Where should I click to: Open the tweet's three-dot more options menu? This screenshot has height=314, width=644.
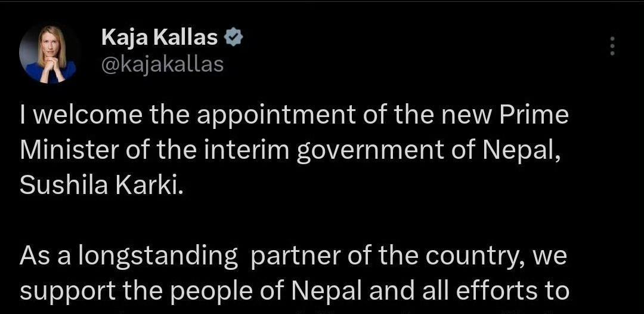(x=612, y=46)
